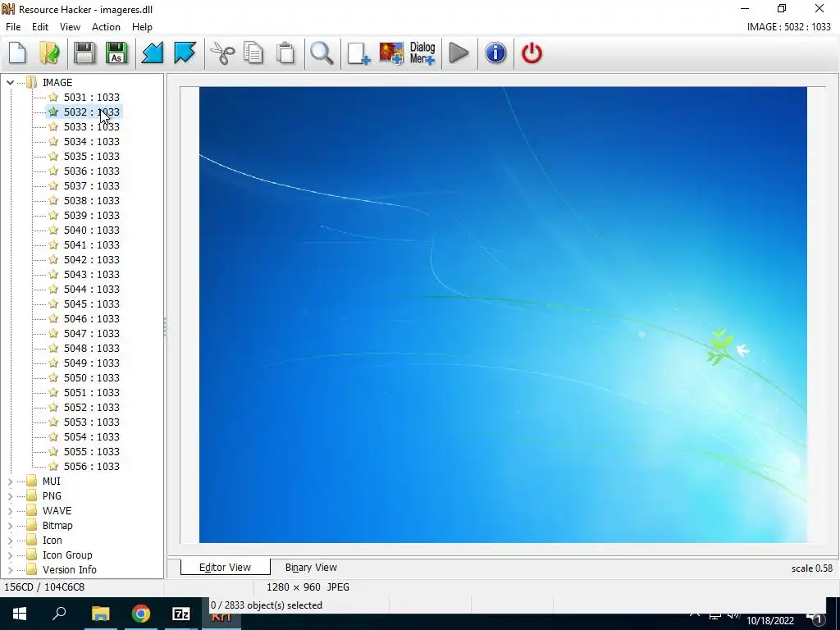Open 7-Zip from the taskbar
840x630 pixels.
[x=181, y=614]
